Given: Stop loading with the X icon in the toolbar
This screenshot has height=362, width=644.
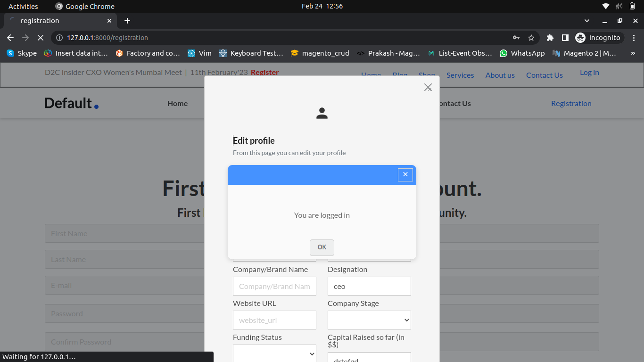Looking at the screenshot, I should 41,37.
